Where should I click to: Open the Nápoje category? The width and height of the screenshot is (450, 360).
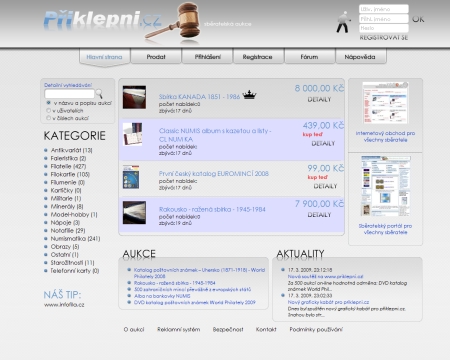(65, 222)
